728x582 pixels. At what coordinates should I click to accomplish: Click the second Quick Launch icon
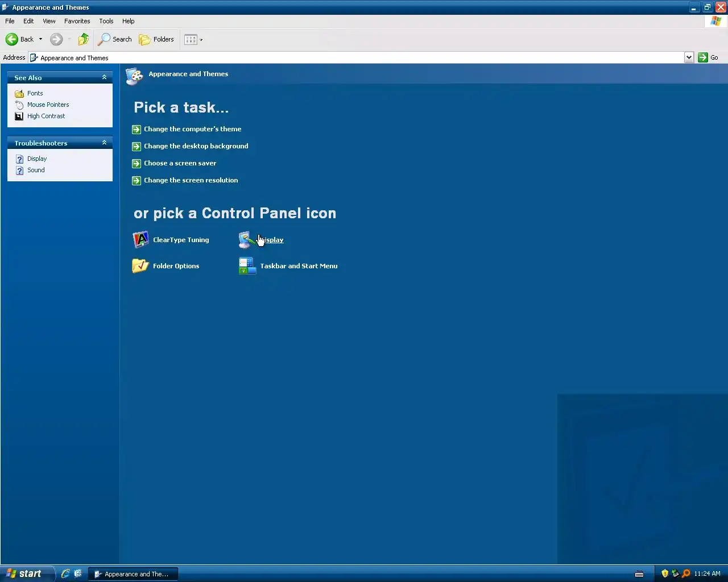coord(78,573)
